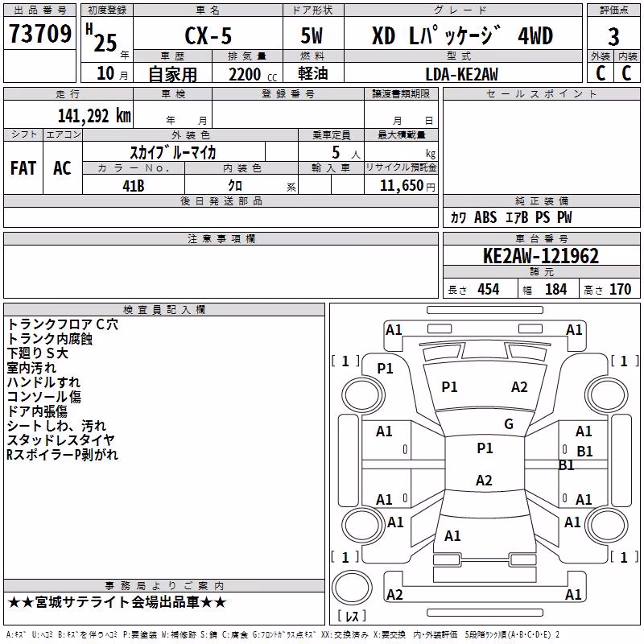Click the 事務局よりご案内 header

tap(164, 586)
